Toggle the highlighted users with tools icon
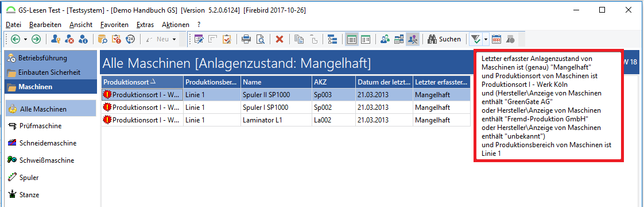 413,39
